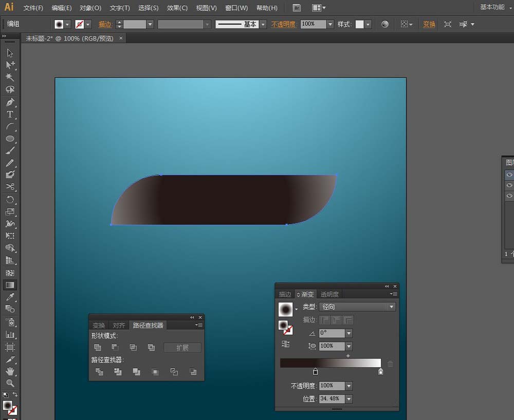Click the Minus Front shape mode icon
This screenshot has width=514, height=420.
point(115,347)
